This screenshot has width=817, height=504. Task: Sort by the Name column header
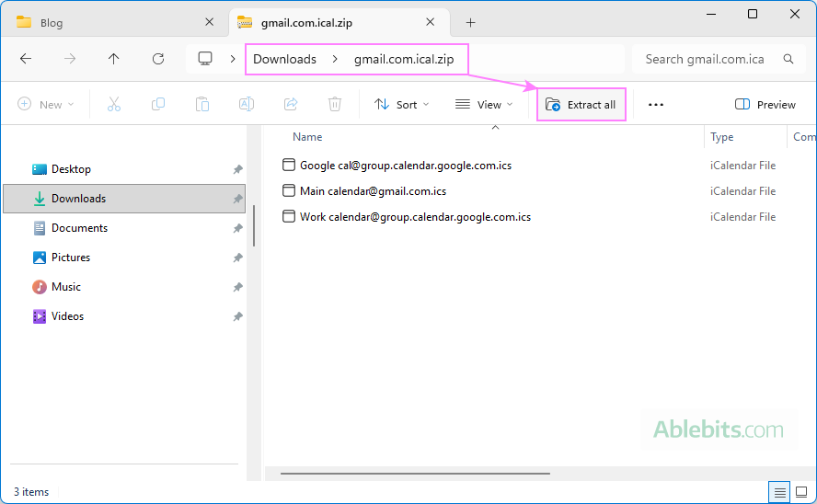(307, 137)
